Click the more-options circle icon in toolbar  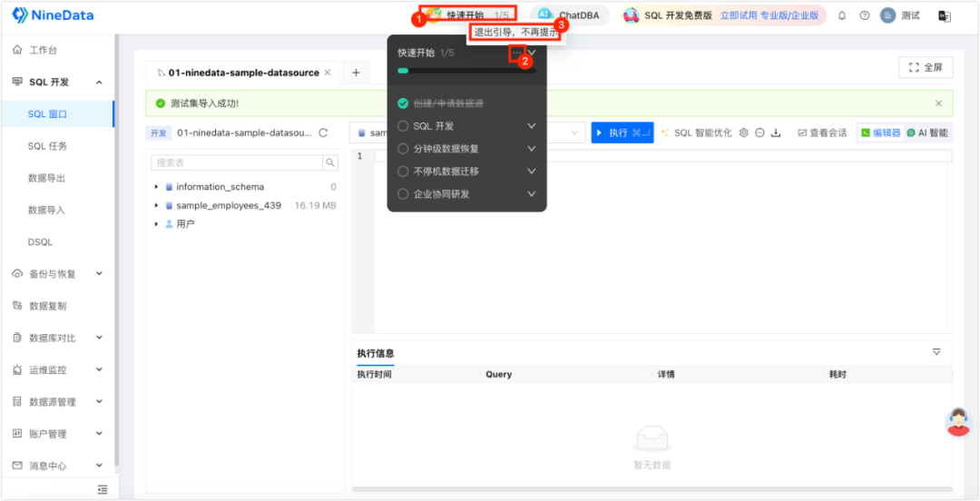pyautogui.click(x=760, y=133)
